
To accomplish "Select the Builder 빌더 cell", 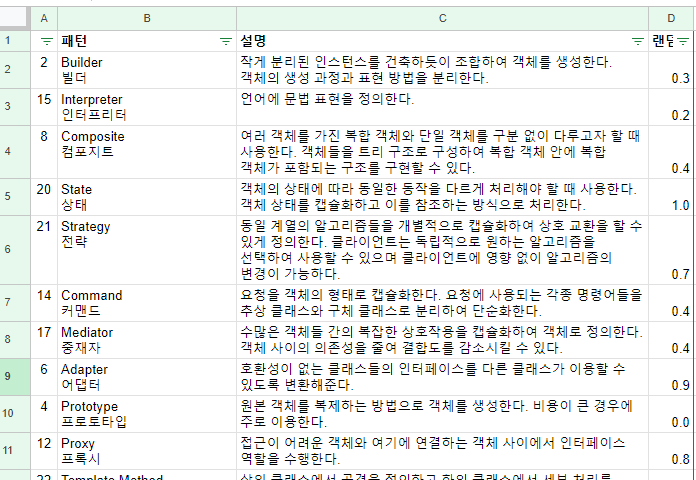I will (x=147, y=70).
